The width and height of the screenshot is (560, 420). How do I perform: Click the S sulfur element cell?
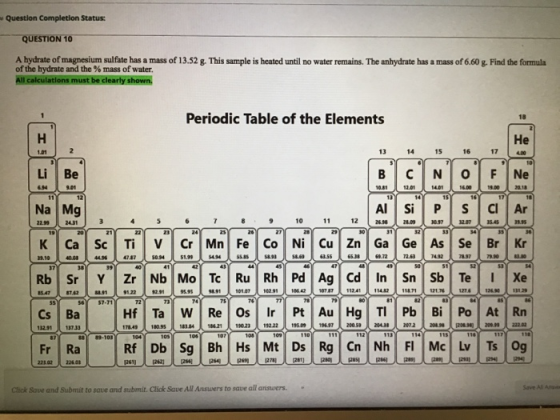465,210
